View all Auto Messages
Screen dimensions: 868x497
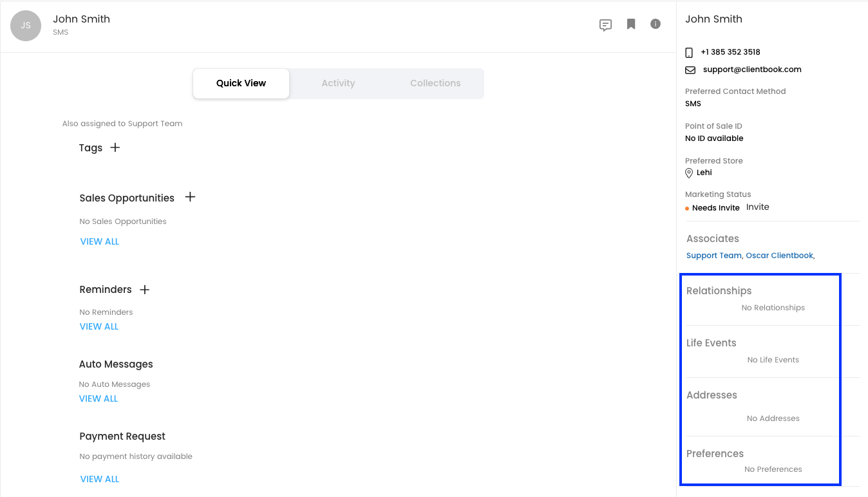(x=99, y=399)
